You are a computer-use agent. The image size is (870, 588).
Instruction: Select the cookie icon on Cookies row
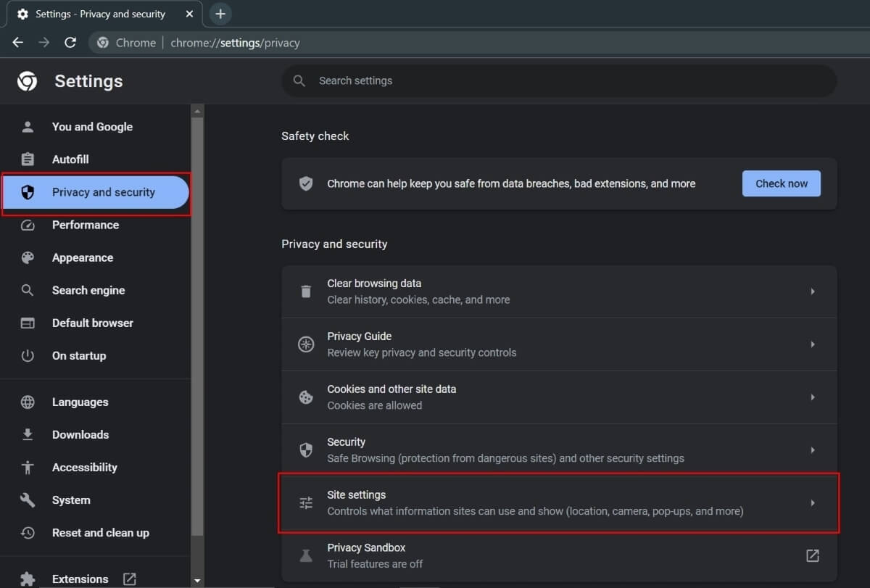tap(305, 397)
